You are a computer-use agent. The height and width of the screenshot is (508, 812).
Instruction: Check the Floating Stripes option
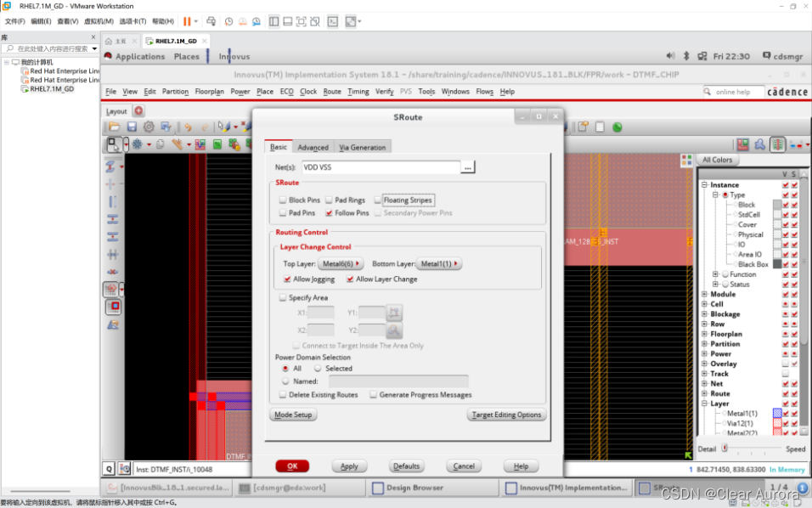(x=377, y=200)
